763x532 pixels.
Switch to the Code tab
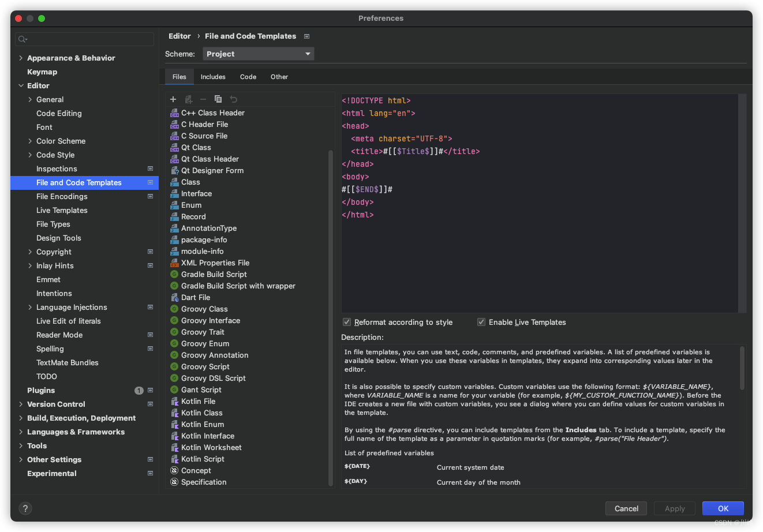point(248,77)
